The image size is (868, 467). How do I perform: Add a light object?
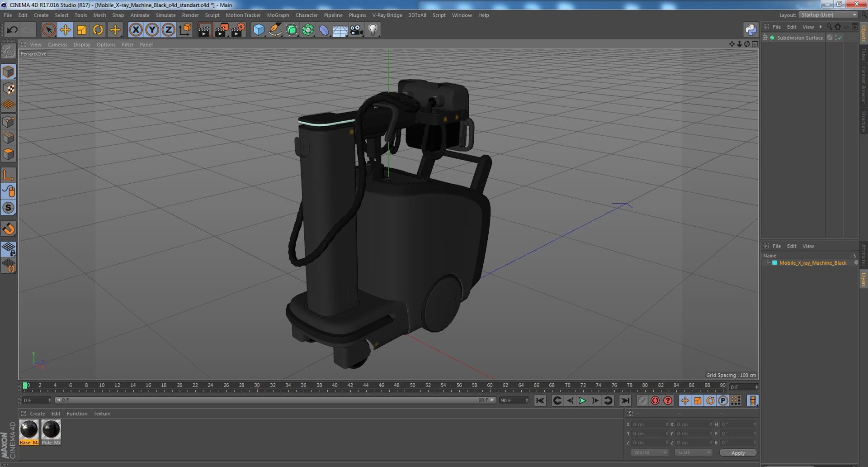click(373, 30)
